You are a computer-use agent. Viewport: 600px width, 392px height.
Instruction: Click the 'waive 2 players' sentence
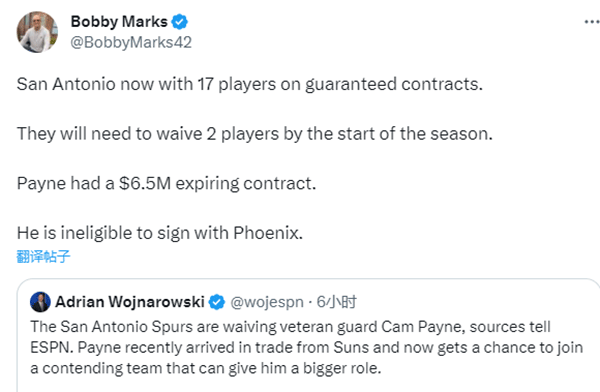coord(254,134)
